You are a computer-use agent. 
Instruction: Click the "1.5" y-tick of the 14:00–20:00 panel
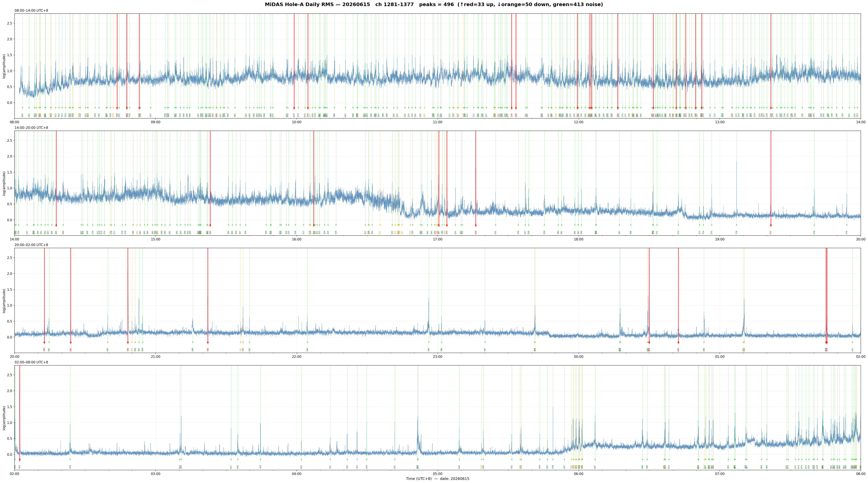(x=10, y=172)
